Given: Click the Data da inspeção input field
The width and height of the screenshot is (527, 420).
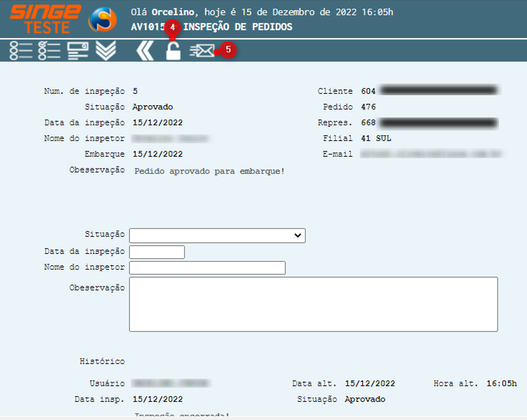Looking at the screenshot, I should tap(157, 252).
